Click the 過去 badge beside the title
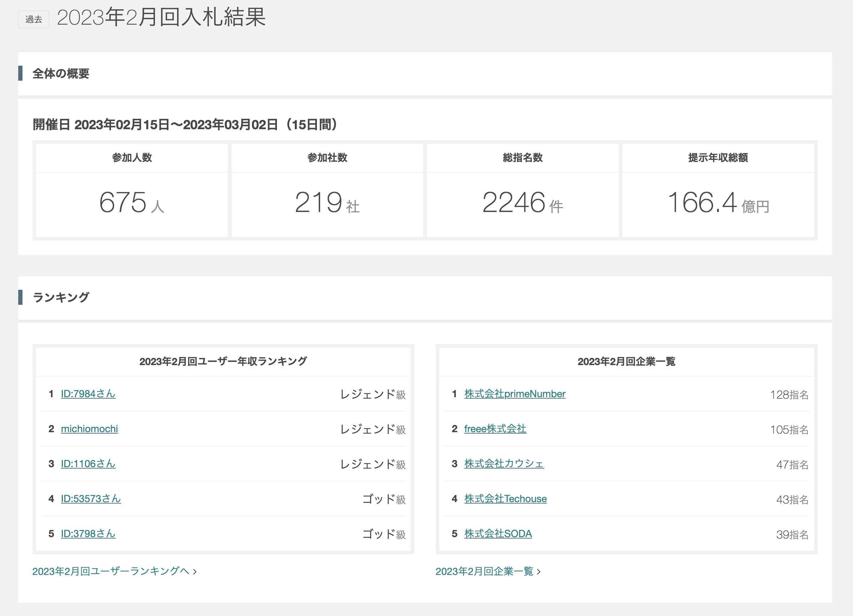This screenshot has height=616, width=853. tap(34, 19)
